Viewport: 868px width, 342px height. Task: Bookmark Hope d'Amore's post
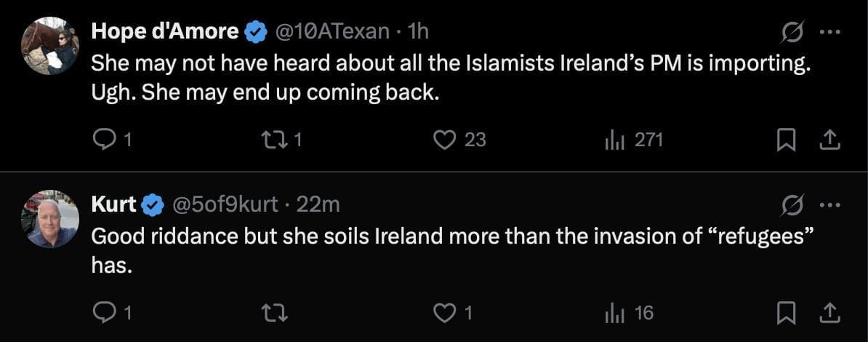pos(784,140)
